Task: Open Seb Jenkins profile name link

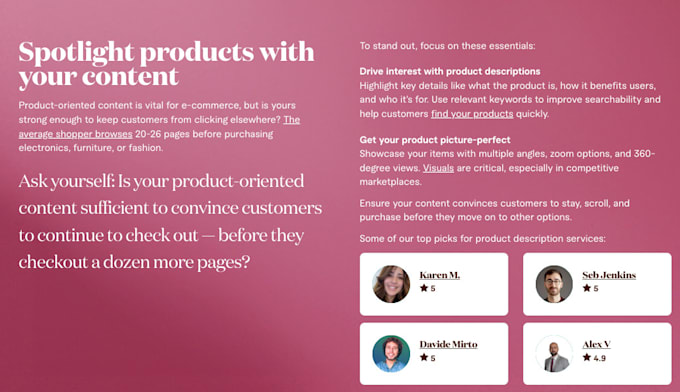Action: 609,275
